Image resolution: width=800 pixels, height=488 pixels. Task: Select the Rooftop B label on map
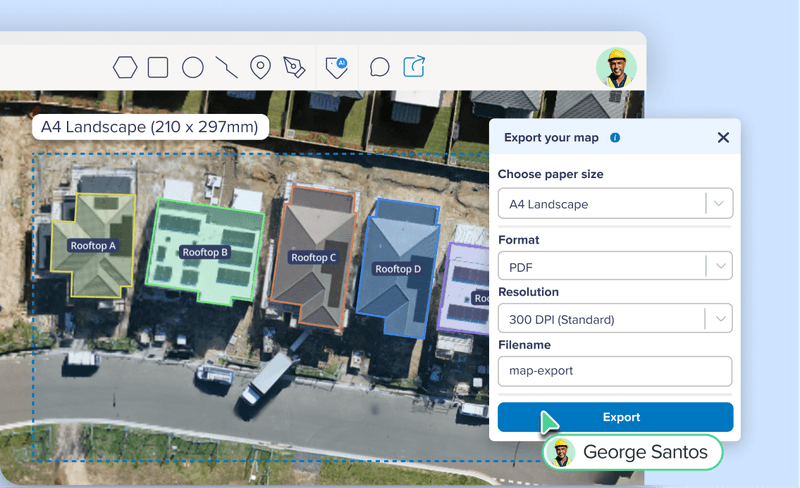point(205,252)
